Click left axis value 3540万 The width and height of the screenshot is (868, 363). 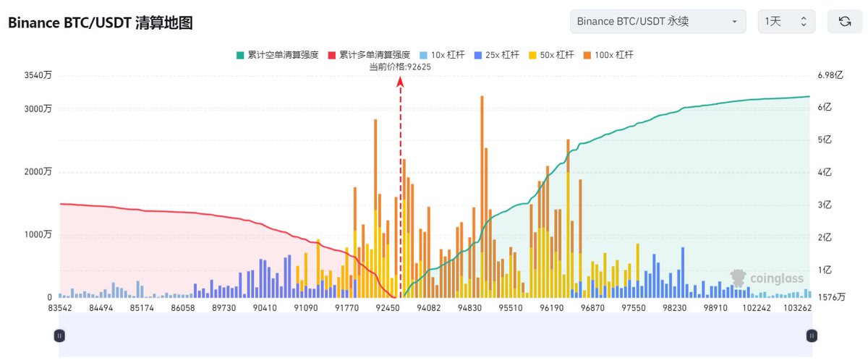tap(38, 75)
